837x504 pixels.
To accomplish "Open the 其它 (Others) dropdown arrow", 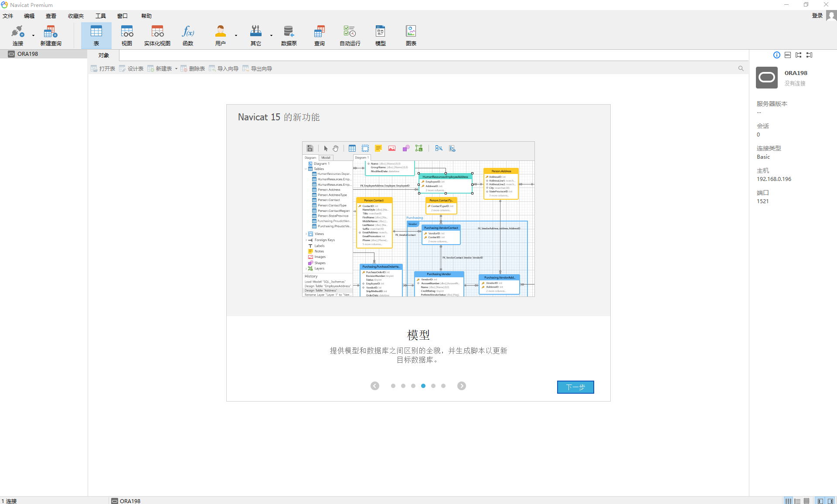I will [x=271, y=35].
